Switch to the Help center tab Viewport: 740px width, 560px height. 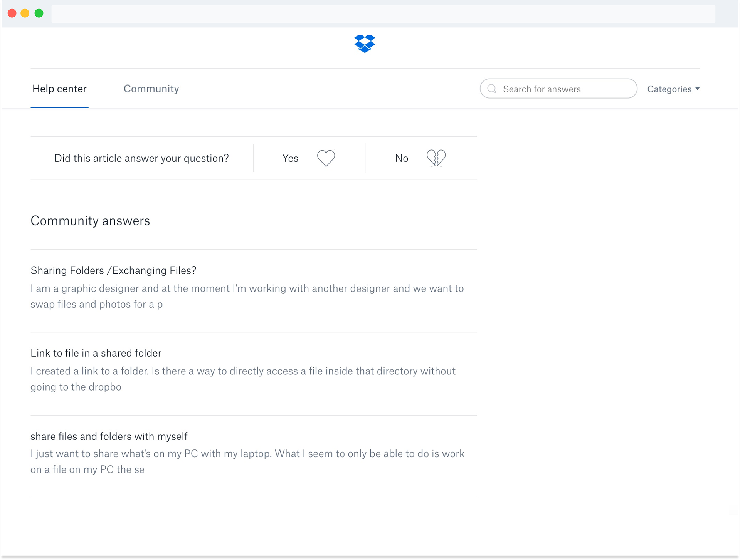59,89
